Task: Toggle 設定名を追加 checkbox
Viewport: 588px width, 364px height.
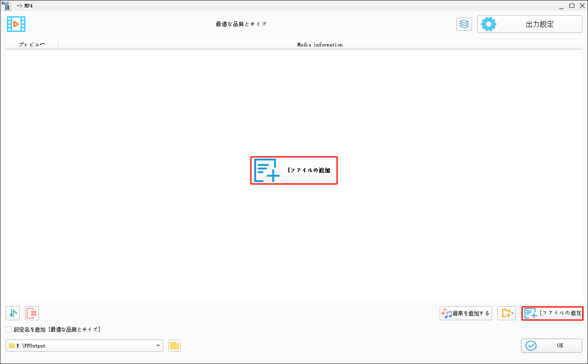Action: pos(9,329)
